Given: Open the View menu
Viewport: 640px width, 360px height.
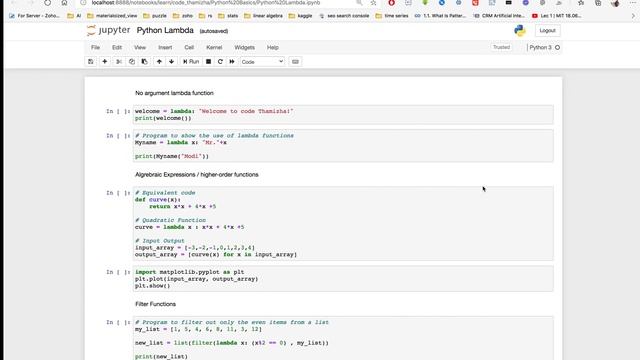Looking at the screenshot, I should click(140, 47).
